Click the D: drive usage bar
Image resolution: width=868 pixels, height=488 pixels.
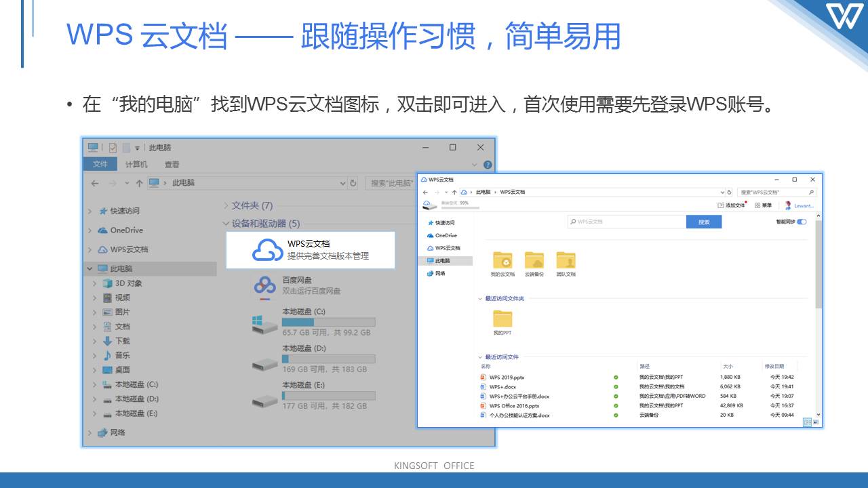[x=329, y=359]
